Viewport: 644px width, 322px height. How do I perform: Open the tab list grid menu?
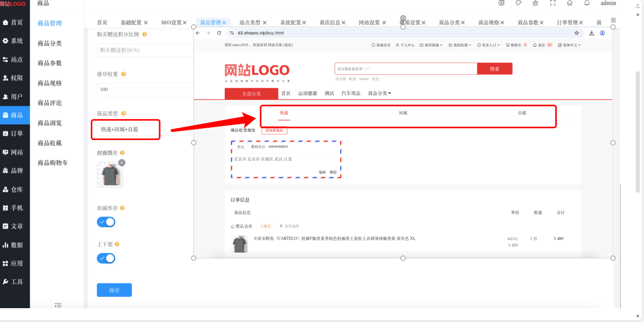point(613,21)
